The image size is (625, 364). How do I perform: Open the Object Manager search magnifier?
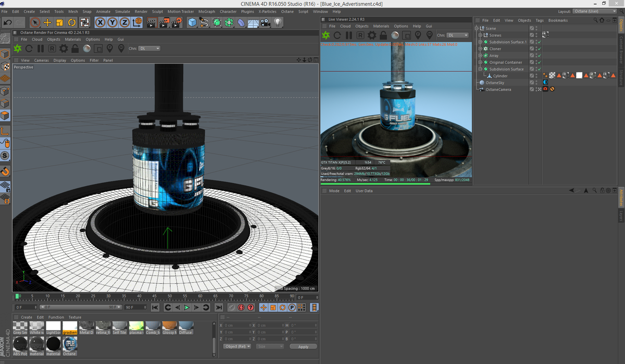(596, 20)
